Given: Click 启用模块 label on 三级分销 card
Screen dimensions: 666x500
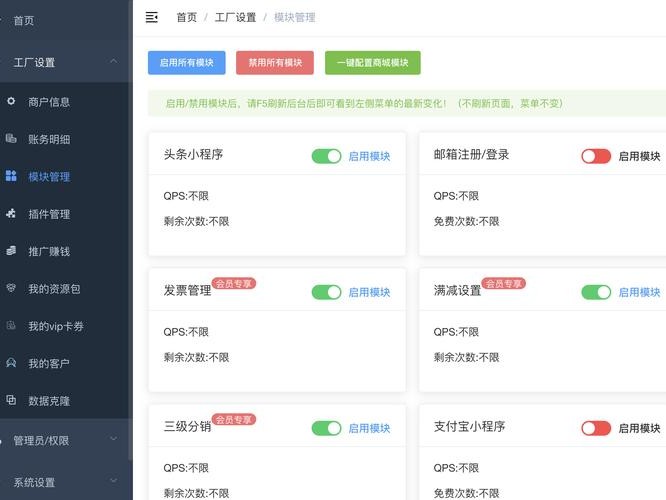Looking at the screenshot, I should [x=369, y=428].
